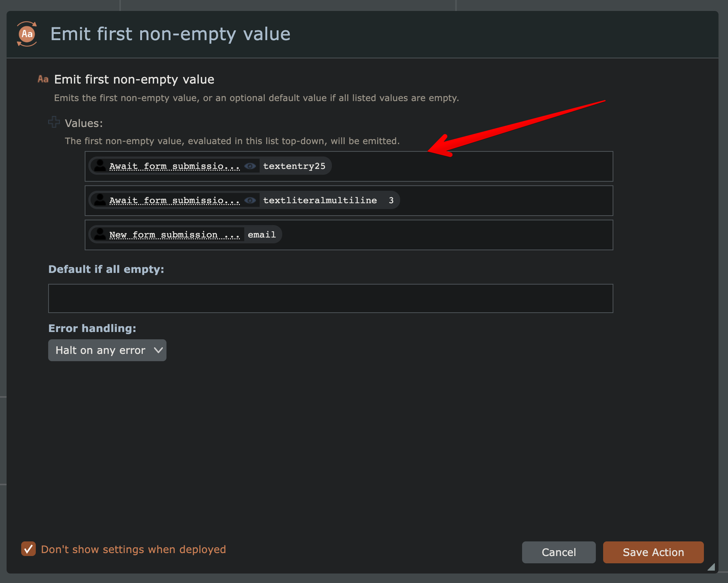The width and height of the screenshot is (728, 583).
Task: Click the person icon in the textliteralmultiline row
Action: coord(100,200)
